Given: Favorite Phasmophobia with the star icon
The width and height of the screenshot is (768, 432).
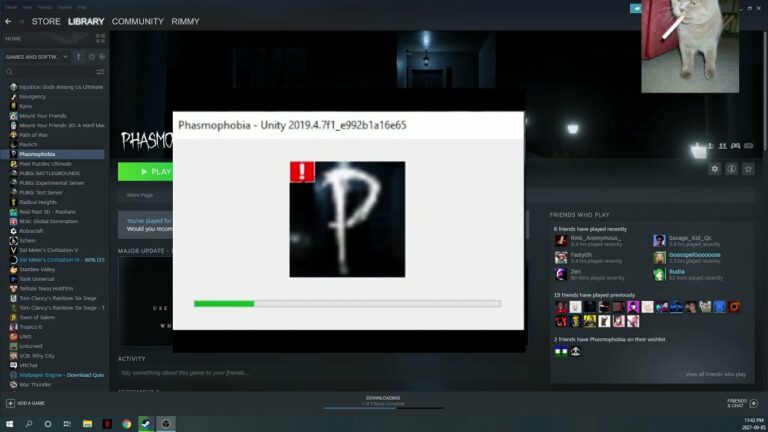Looking at the screenshot, I should pos(748,169).
